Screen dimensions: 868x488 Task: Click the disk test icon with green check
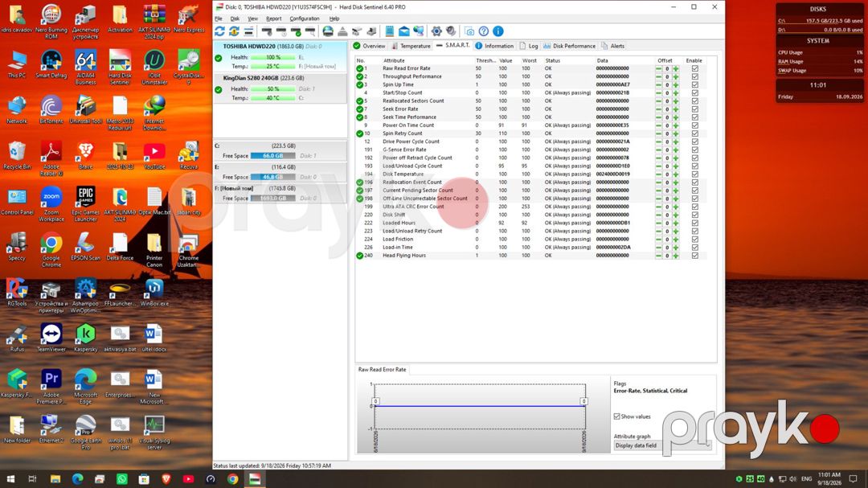[296, 31]
